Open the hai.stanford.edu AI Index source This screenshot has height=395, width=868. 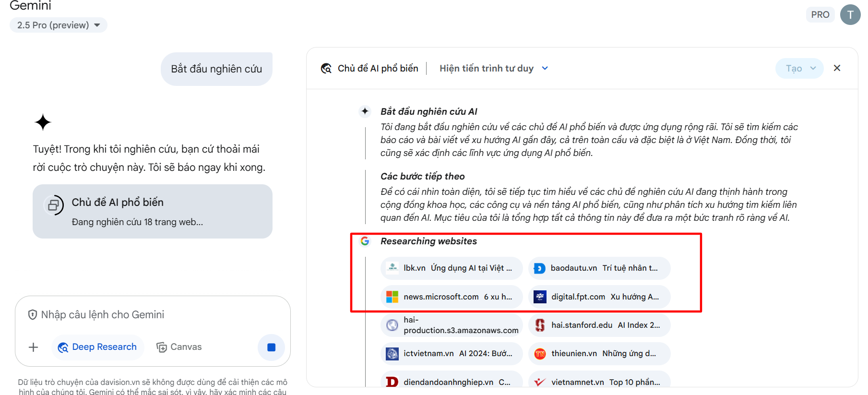(599, 325)
